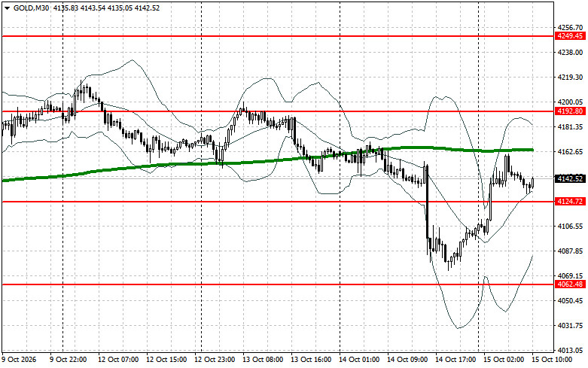Click the 12 Oct 07:00 time label
This screenshot has height=368, width=588.
pos(118,360)
